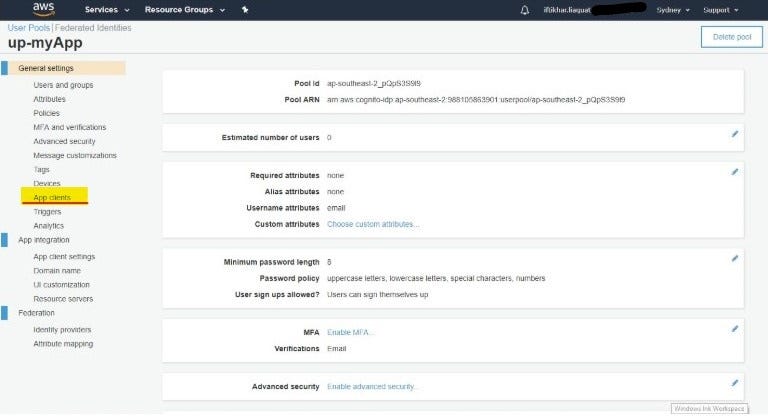Open Attribute mapping page

[63, 344]
